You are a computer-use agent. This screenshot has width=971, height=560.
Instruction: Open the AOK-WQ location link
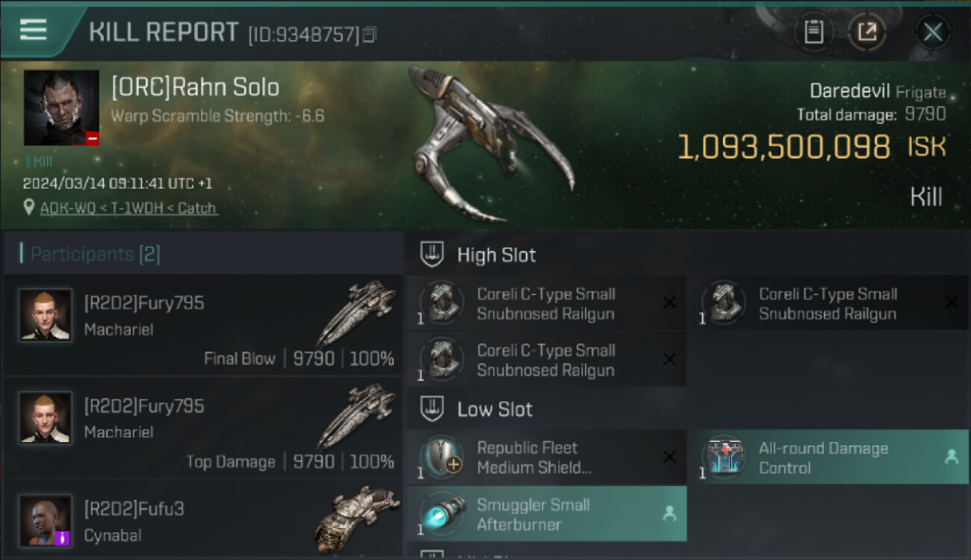point(128,208)
